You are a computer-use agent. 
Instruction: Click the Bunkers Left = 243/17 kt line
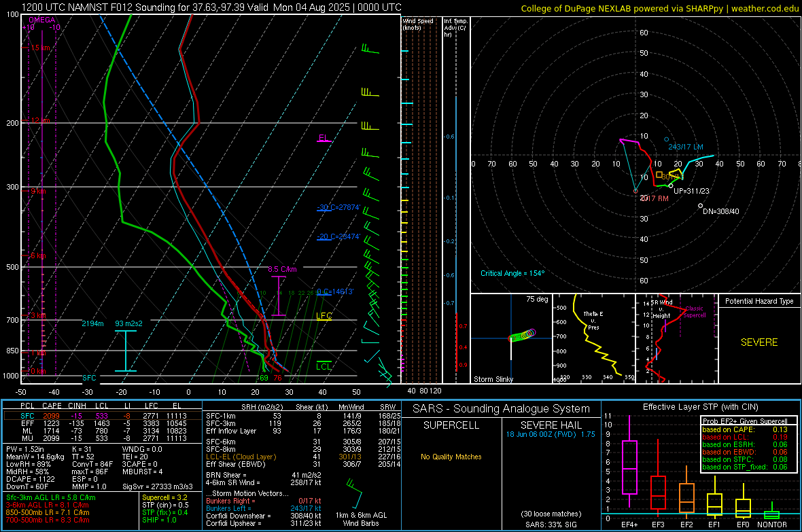pyautogui.click(x=264, y=508)
